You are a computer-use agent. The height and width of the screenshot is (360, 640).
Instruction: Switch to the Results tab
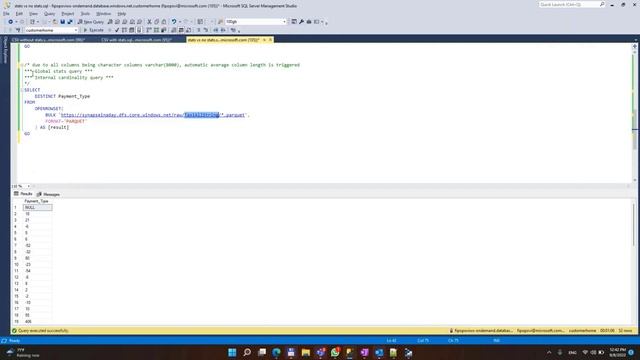tap(23, 194)
